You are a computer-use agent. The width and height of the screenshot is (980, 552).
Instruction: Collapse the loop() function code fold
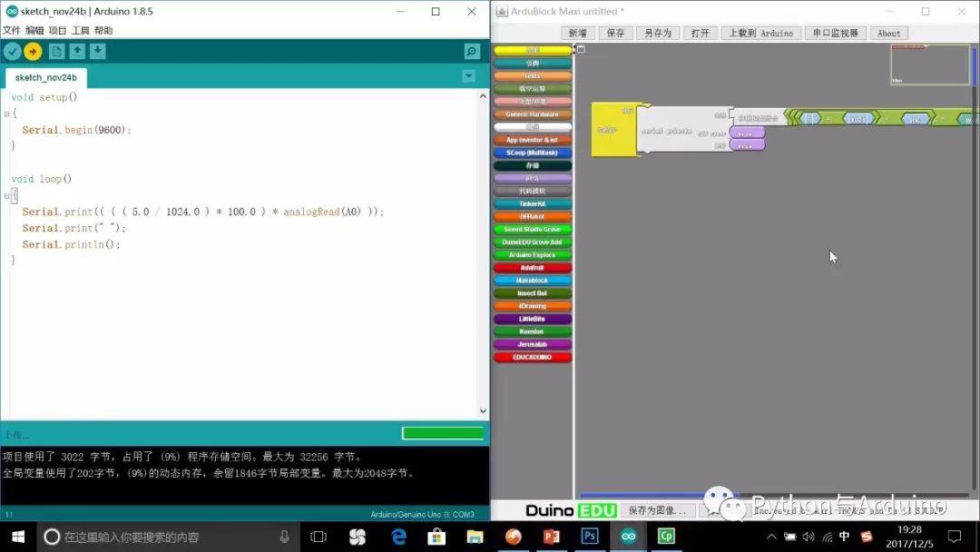click(x=6, y=195)
